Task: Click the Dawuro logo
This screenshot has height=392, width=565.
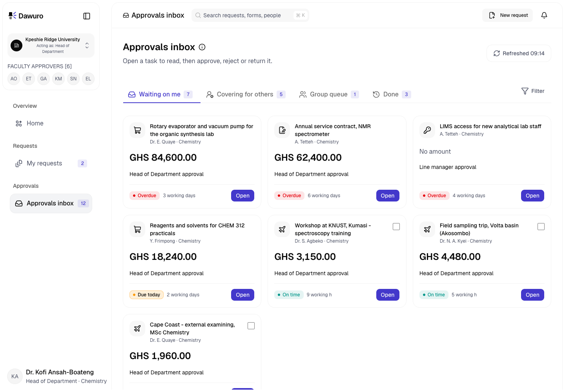Action: pos(26,16)
